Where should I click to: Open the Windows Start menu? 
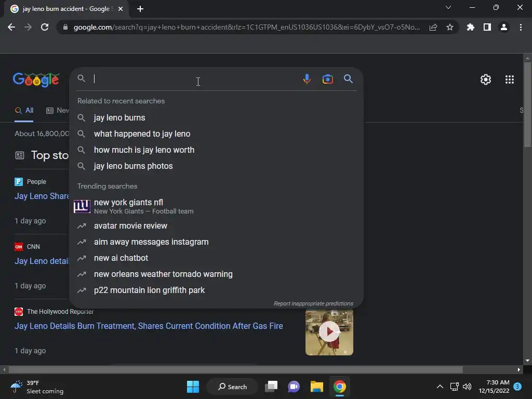pyautogui.click(x=193, y=387)
